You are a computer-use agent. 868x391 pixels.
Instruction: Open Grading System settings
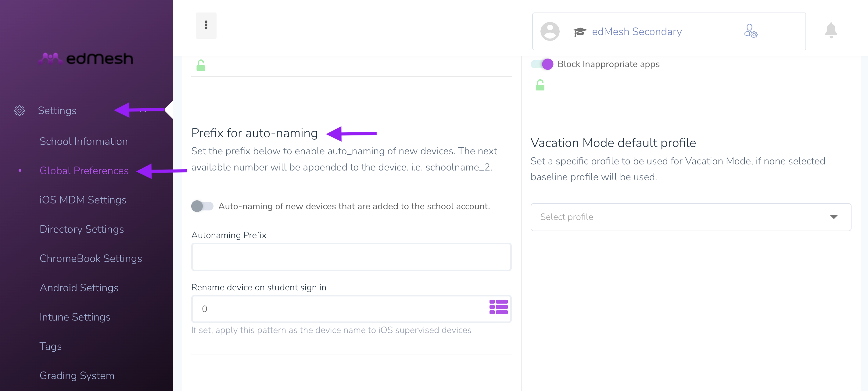(77, 375)
